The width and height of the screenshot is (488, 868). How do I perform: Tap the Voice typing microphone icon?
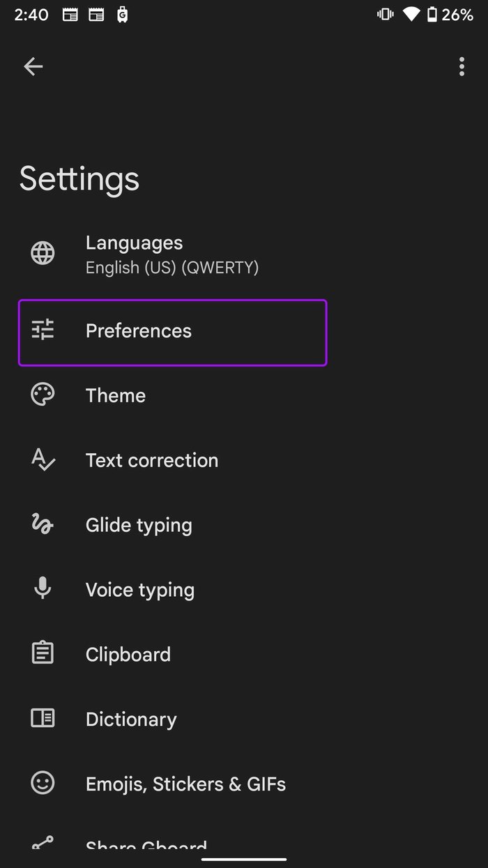pos(42,588)
